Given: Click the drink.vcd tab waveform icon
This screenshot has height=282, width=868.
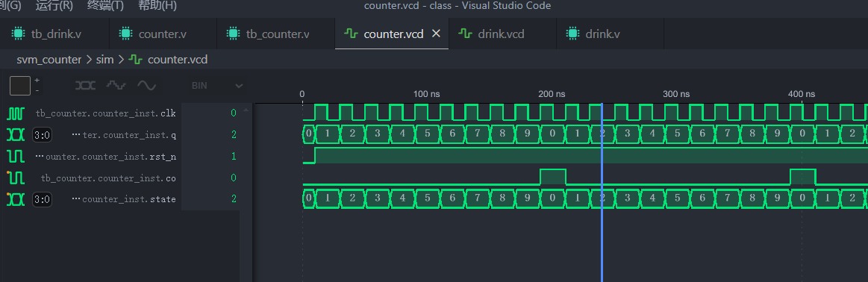Looking at the screenshot, I should point(465,34).
